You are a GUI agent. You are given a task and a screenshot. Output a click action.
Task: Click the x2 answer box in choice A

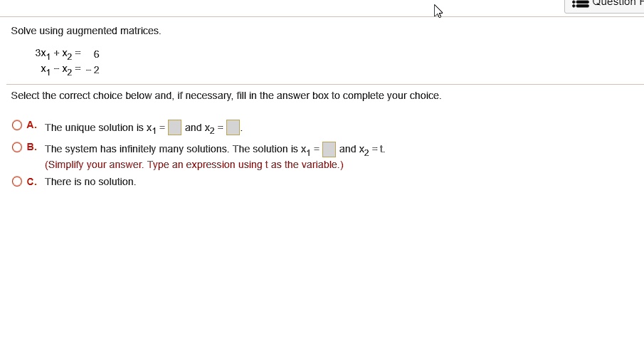[x=233, y=128]
